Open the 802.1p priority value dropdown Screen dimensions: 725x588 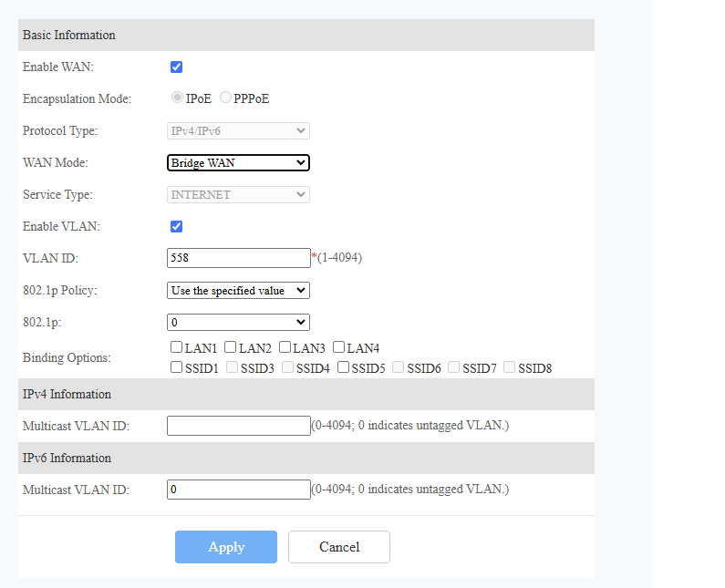(238, 322)
